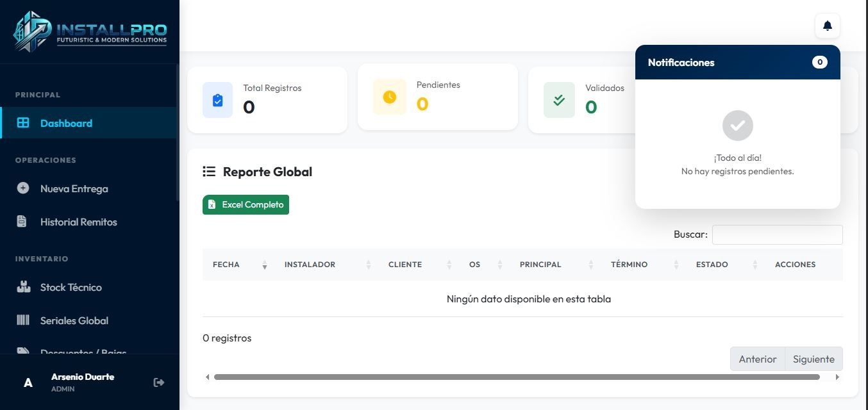Click "Ningún dato disponible en esta tabla" message

tap(529, 299)
